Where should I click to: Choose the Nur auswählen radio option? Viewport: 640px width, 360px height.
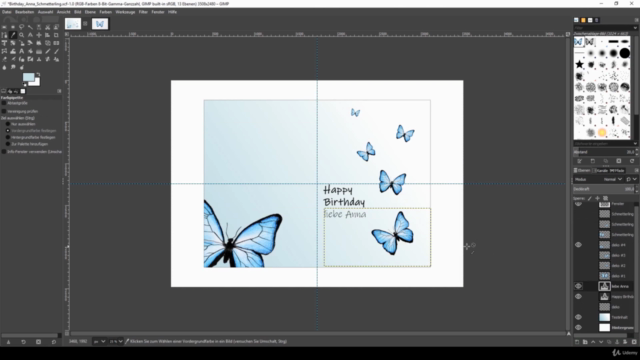[8, 124]
